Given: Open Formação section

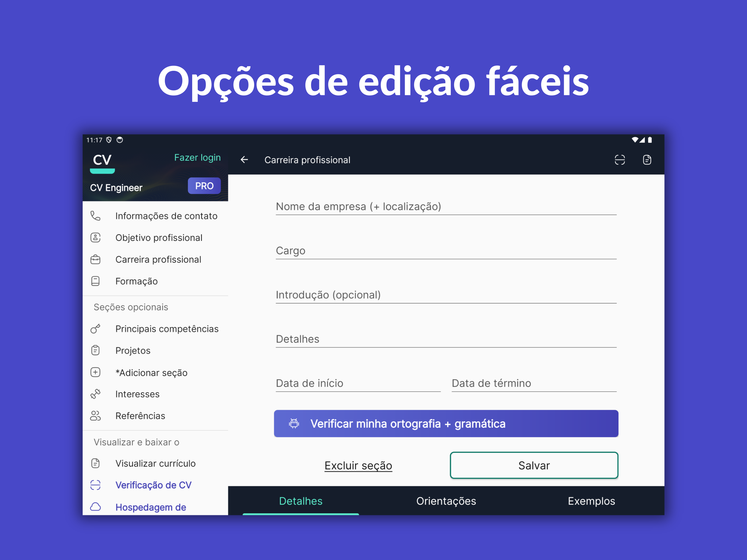Looking at the screenshot, I should pos(155,281).
